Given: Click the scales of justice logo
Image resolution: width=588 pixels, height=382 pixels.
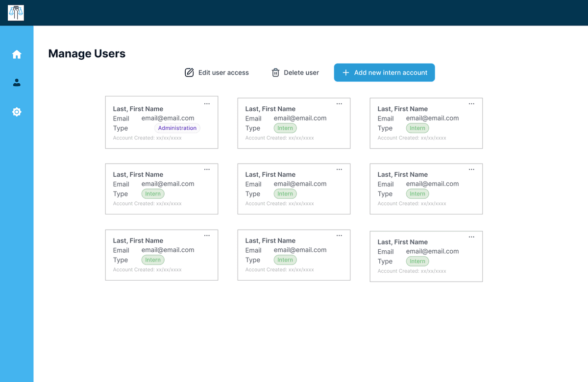Looking at the screenshot, I should (16, 13).
